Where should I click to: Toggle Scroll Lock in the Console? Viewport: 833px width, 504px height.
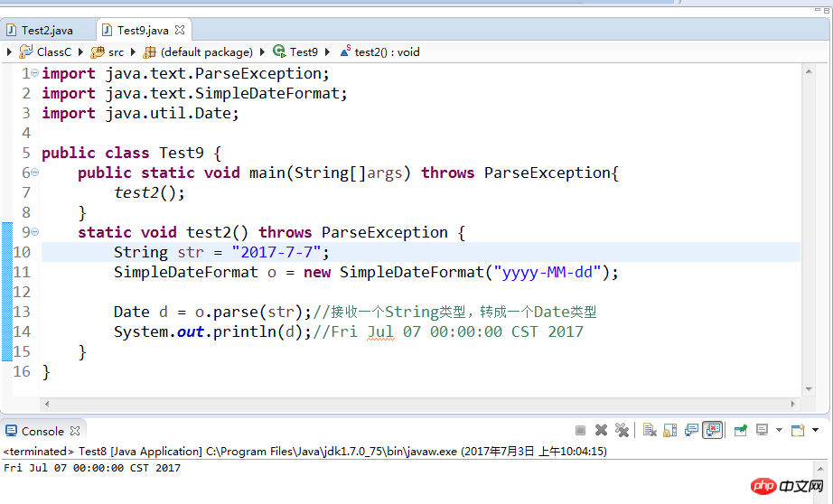pos(669,430)
